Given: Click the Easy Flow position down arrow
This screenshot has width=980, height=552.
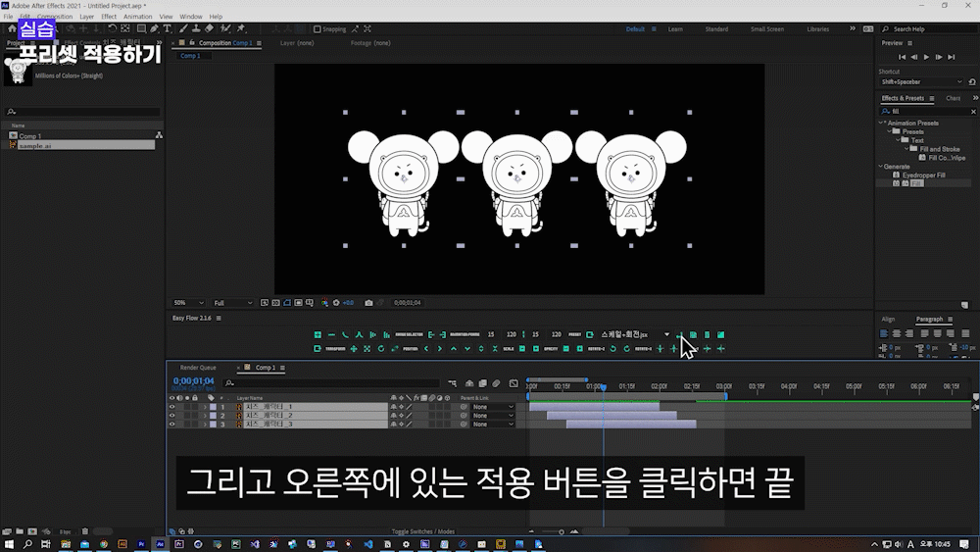Looking at the screenshot, I should tap(467, 349).
